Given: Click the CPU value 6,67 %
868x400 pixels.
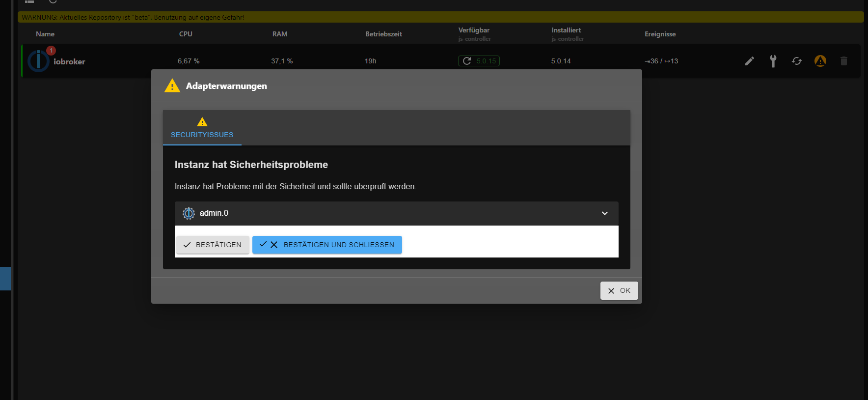Looking at the screenshot, I should [x=189, y=61].
